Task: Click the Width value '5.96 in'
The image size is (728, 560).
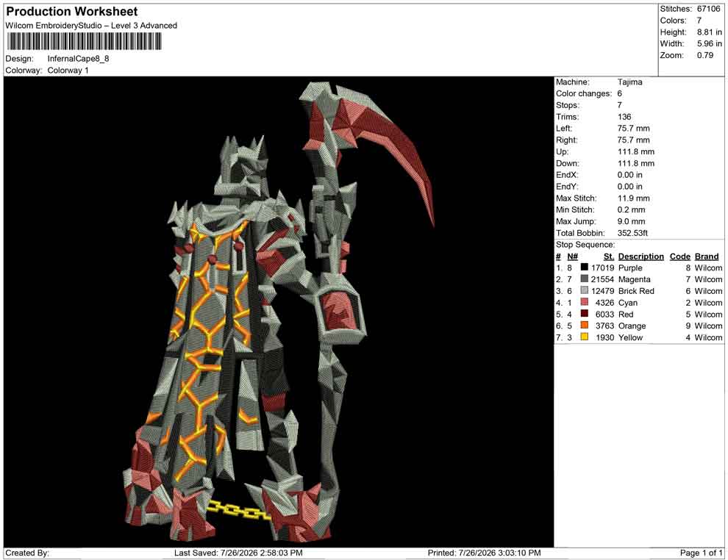Action: [709, 43]
